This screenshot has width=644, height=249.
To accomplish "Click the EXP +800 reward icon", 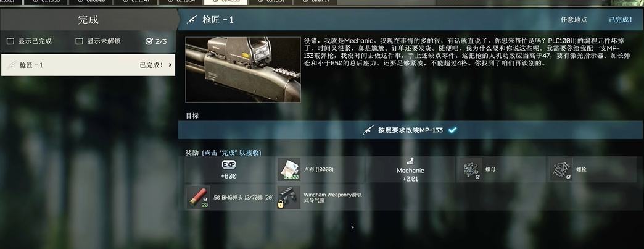I will (229, 164).
